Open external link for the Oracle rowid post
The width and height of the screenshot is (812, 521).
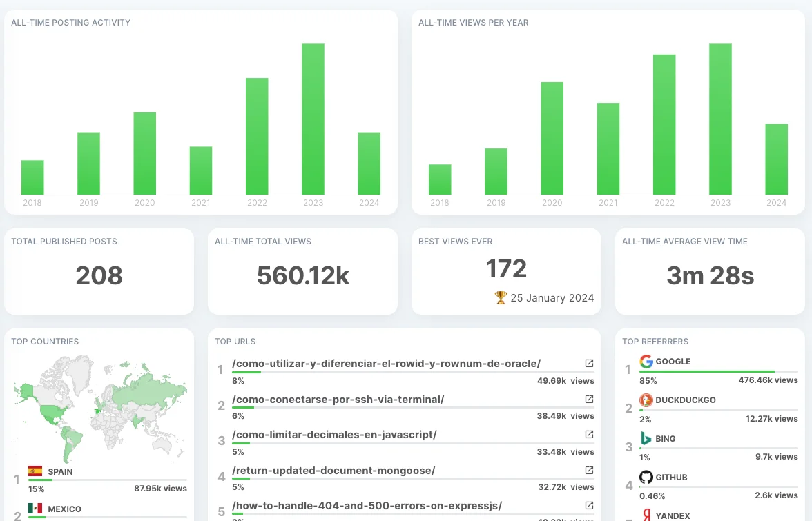(x=588, y=363)
